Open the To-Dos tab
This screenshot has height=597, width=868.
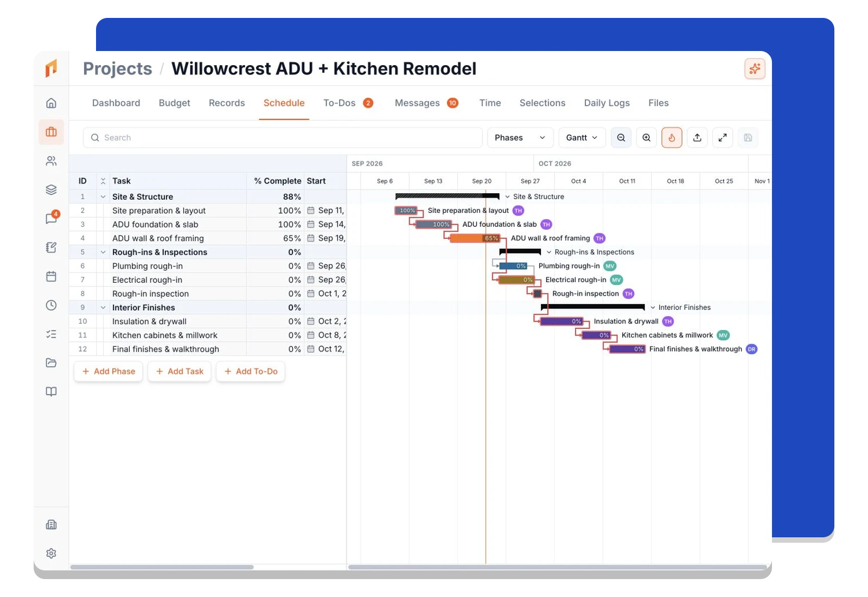pyautogui.click(x=348, y=103)
